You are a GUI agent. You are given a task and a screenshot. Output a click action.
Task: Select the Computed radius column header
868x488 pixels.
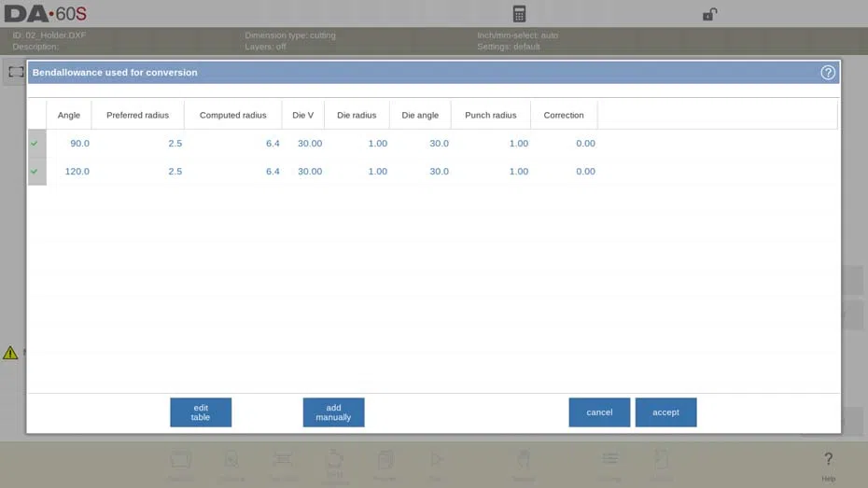233,115
